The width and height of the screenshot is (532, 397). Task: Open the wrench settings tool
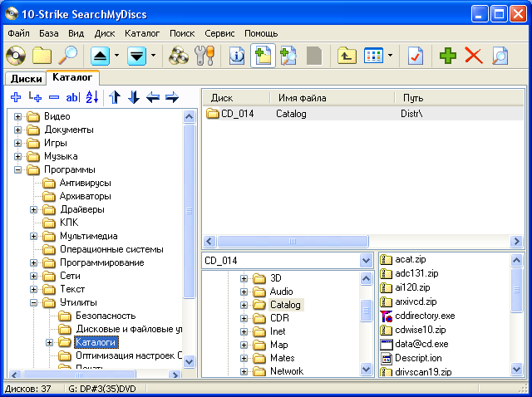point(203,56)
